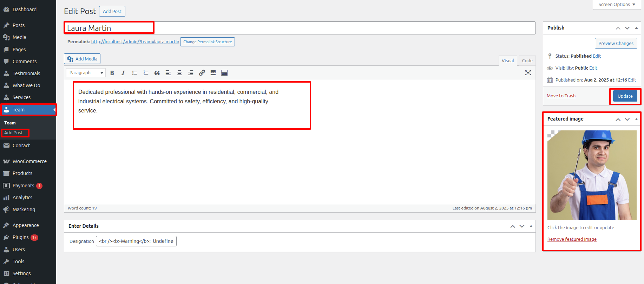The height and width of the screenshot is (284, 644).
Task: Click inside the post content editor
Action: 300,142
